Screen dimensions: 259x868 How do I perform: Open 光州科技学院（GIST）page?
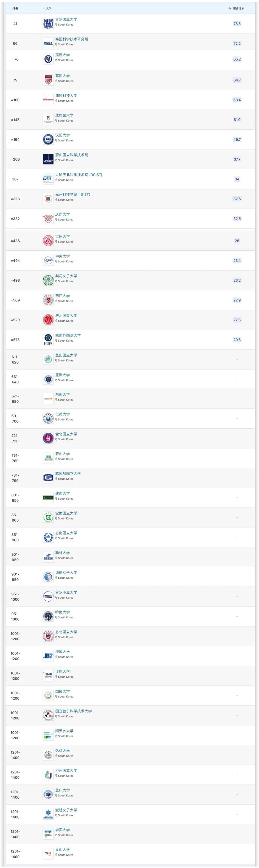tap(73, 194)
